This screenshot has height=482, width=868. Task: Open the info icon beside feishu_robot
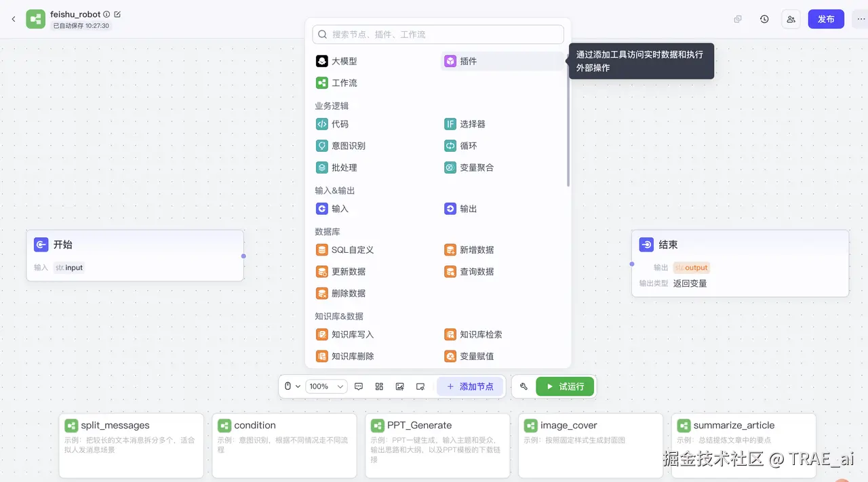pos(106,14)
